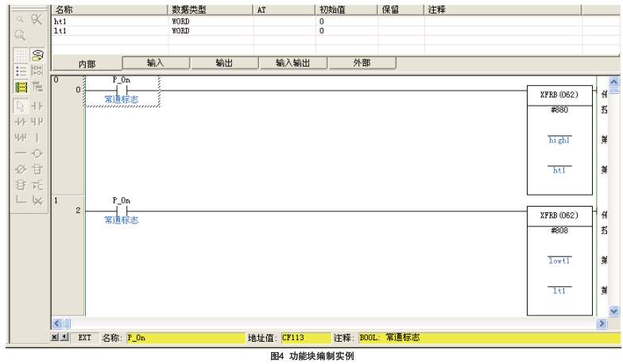Open the 输入 variables tab
The height and width of the screenshot is (364, 623).
click(156, 62)
